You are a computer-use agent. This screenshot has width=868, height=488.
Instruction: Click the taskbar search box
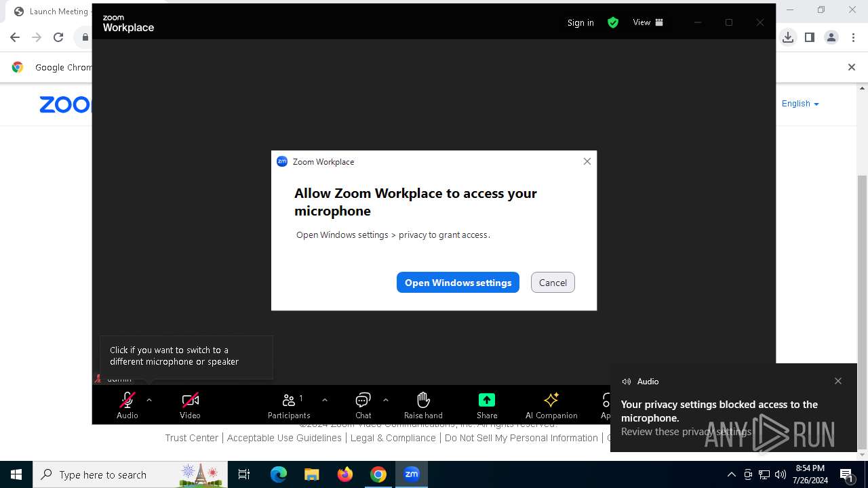130,474
